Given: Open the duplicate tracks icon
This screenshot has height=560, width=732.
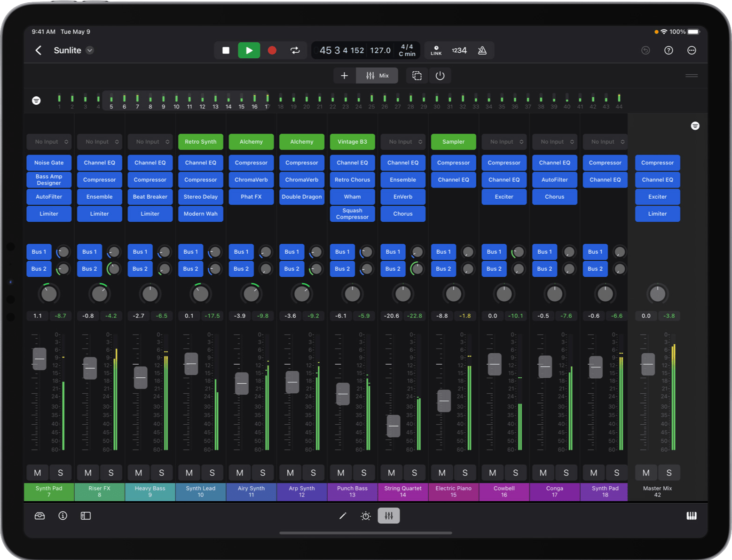Looking at the screenshot, I should [x=417, y=76].
